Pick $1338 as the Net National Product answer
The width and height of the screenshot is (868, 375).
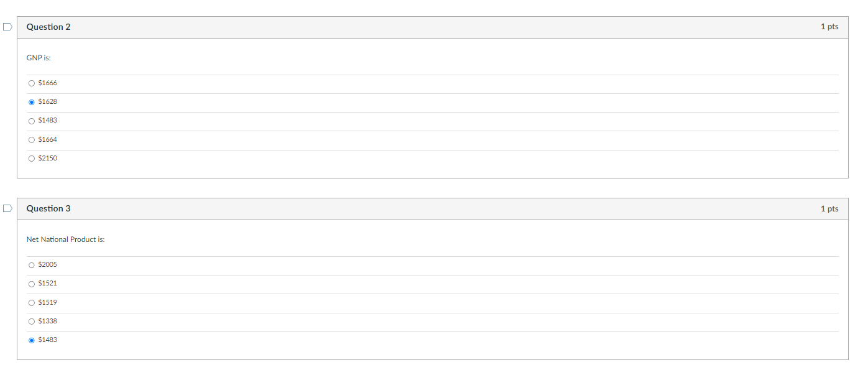point(31,321)
